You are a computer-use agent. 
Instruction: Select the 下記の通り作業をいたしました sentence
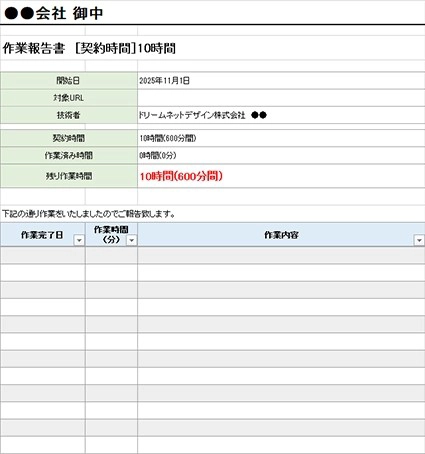click(89, 214)
